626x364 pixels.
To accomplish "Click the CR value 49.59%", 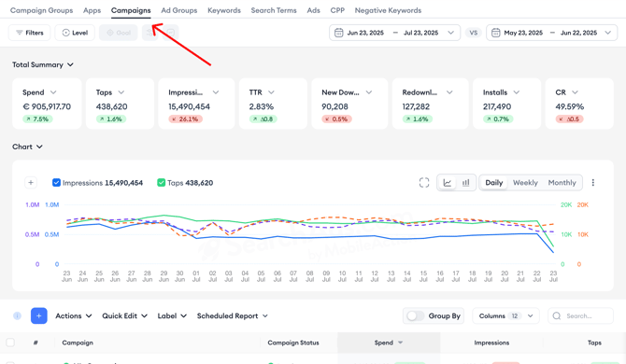I will pos(570,106).
